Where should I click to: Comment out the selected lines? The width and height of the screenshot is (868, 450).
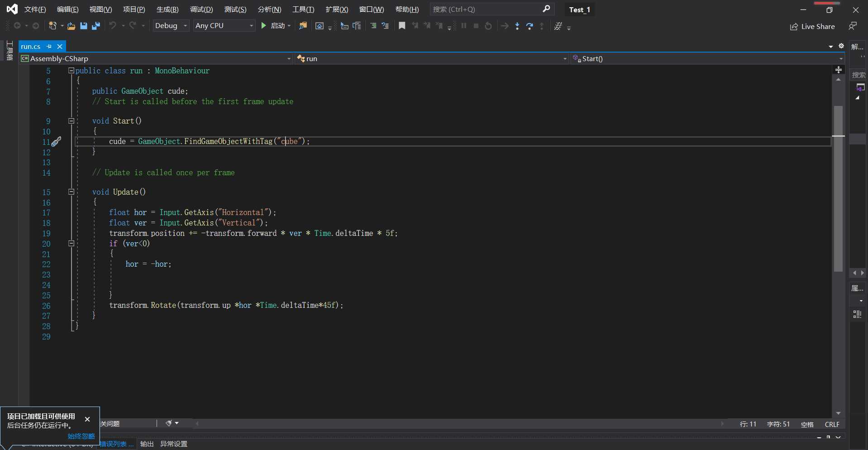pos(373,26)
